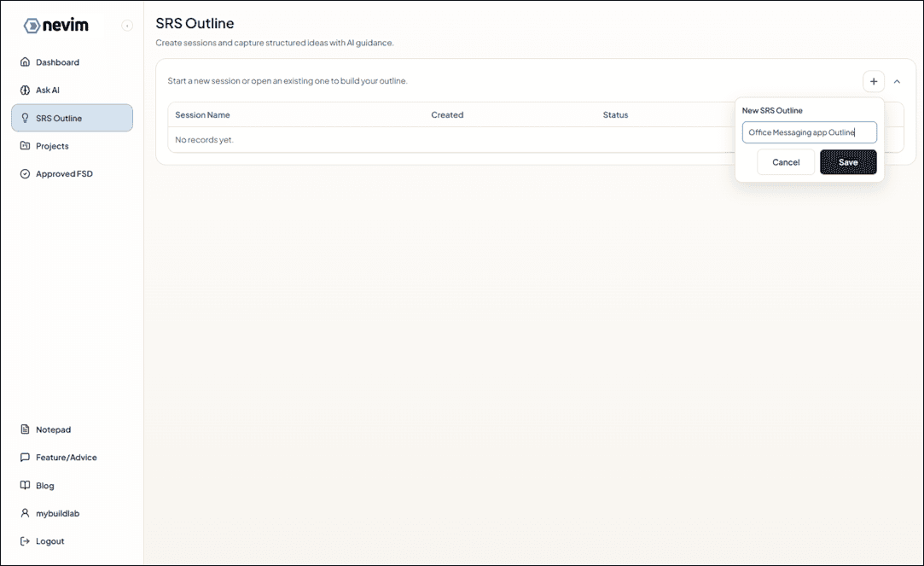Click the sidebar collapse arrow near the logo
Screen dimensions: 924x566
click(126, 25)
